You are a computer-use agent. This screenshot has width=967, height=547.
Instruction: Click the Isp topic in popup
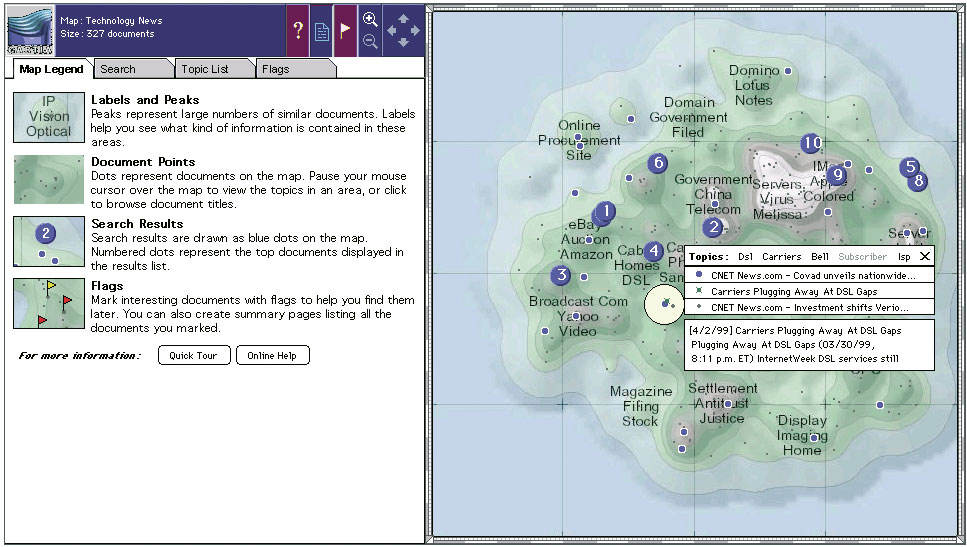(903, 257)
